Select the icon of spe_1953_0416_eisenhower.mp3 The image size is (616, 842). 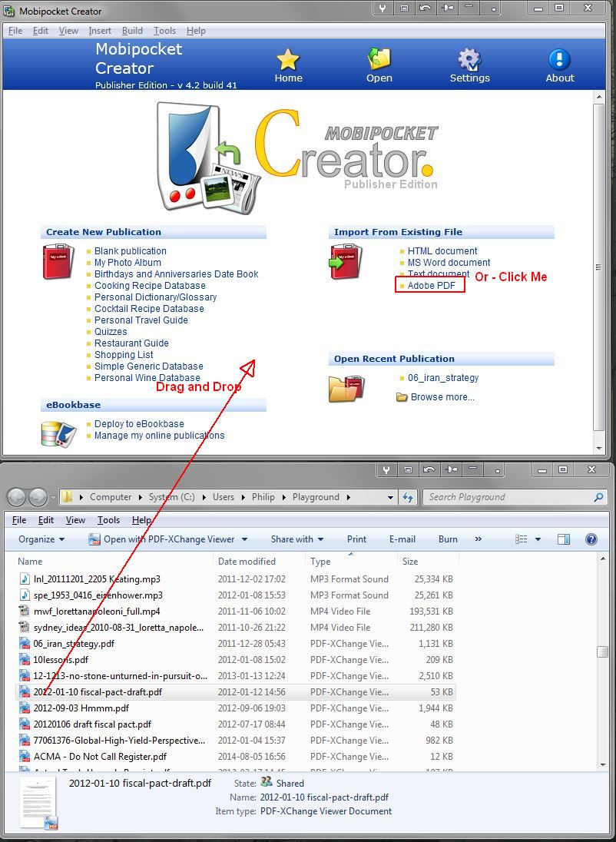point(24,595)
